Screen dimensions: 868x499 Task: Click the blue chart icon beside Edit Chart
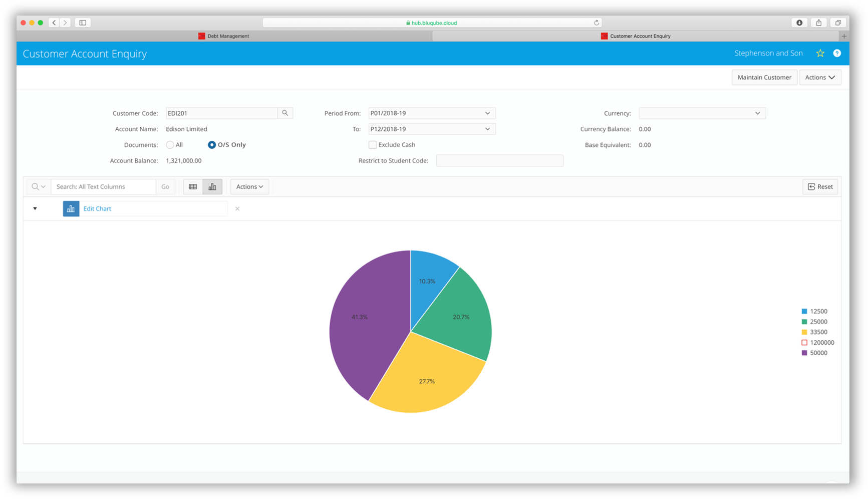tap(71, 208)
